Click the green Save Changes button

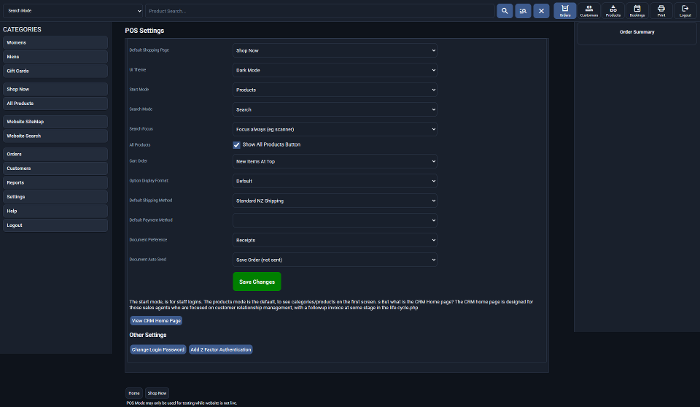tap(257, 282)
